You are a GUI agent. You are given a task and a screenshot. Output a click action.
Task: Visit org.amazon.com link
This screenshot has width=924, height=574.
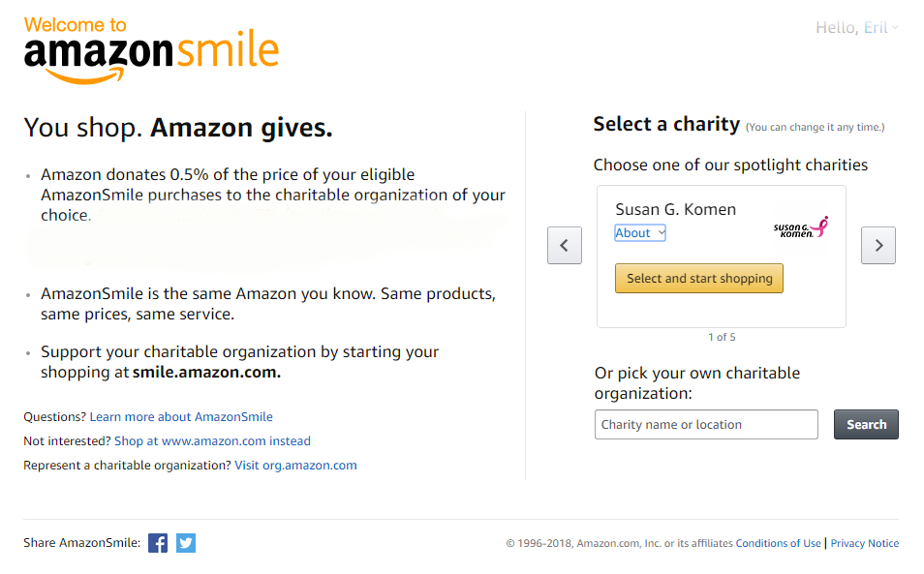tap(295, 465)
